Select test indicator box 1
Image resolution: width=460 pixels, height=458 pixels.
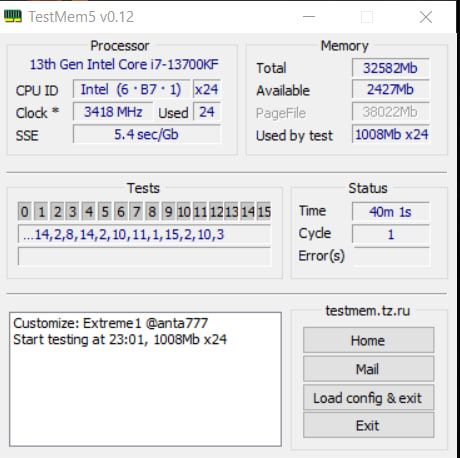coord(41,211)
